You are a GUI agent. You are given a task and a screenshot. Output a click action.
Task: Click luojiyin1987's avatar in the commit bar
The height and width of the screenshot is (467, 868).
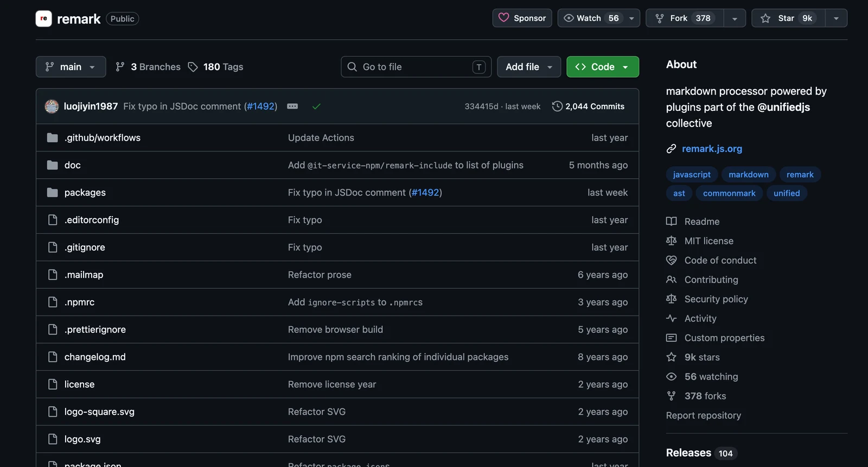52,106
